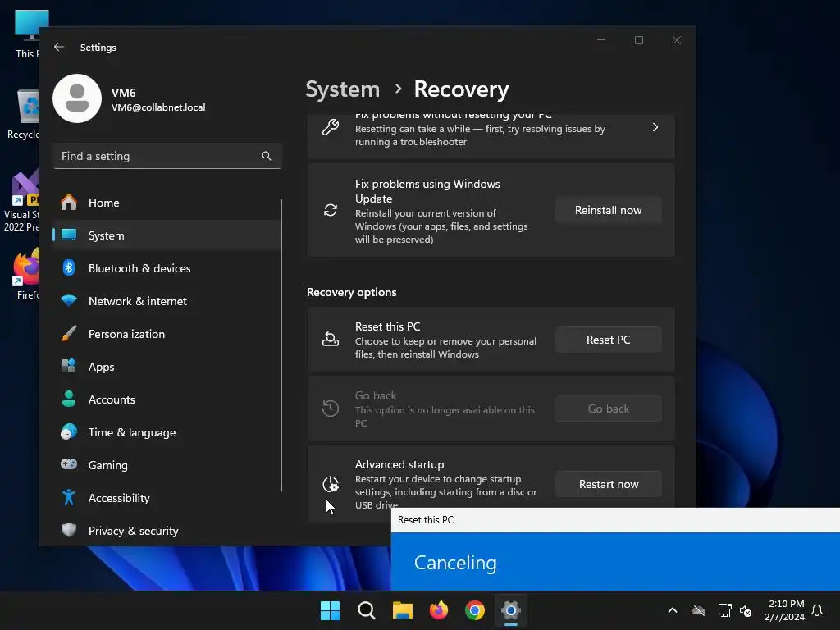Click the Time & language globe clock icon
The height and width of the screenshot is (630, 840).
69,431
